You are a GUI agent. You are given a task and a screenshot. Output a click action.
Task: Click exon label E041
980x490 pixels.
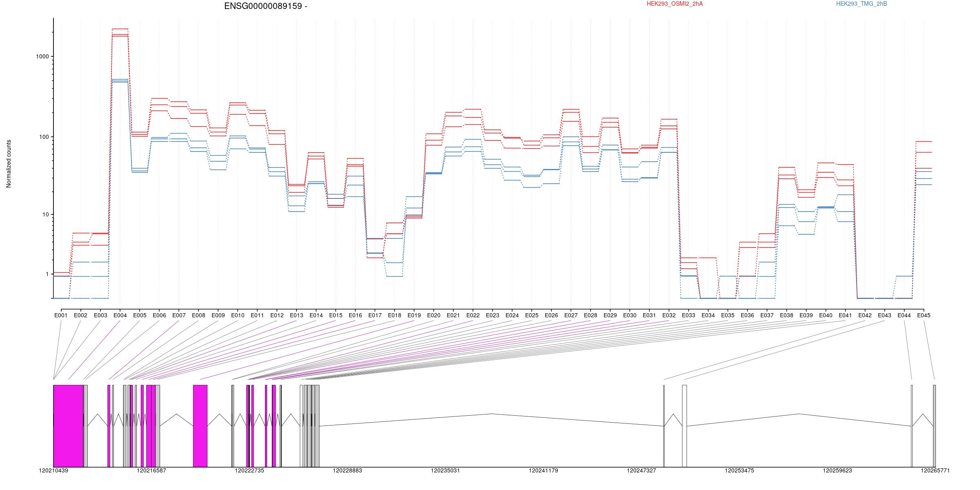(845, 315)
